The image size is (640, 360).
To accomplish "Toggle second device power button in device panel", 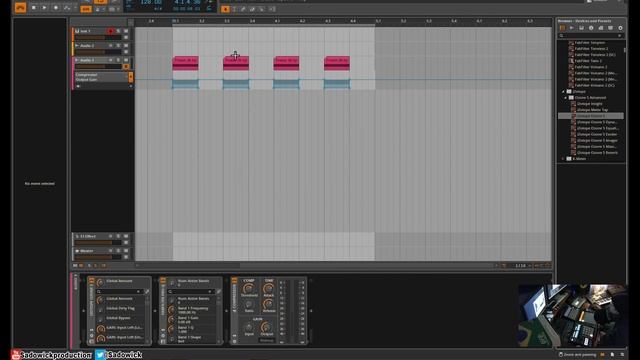I will (x=163, y=281).
